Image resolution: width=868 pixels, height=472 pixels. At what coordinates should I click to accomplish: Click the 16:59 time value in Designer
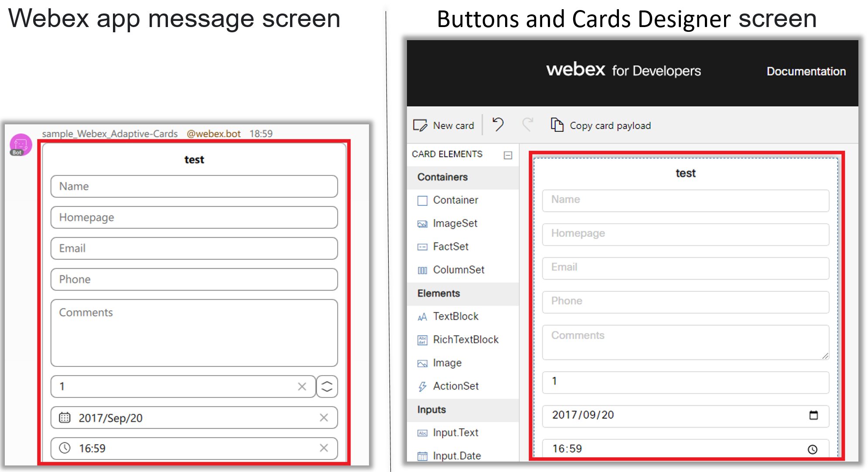pos(567,448)
